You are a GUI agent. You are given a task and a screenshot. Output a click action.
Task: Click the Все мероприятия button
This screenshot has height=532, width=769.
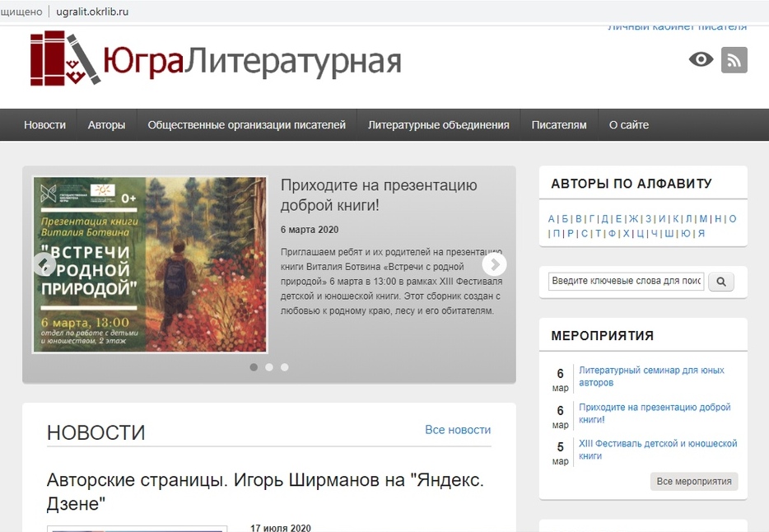click(694, 482)
